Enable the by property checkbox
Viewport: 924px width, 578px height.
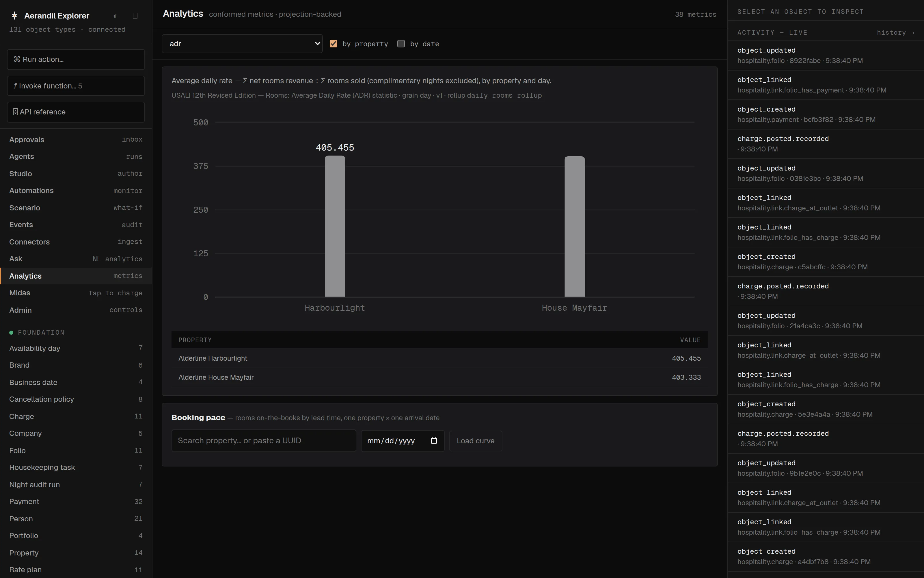(x=333, y=44)
